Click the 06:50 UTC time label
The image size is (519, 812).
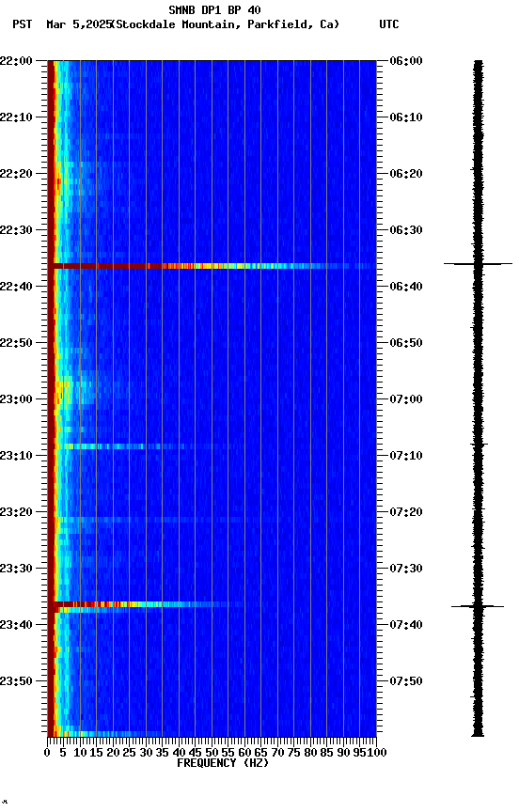point(406,343)
